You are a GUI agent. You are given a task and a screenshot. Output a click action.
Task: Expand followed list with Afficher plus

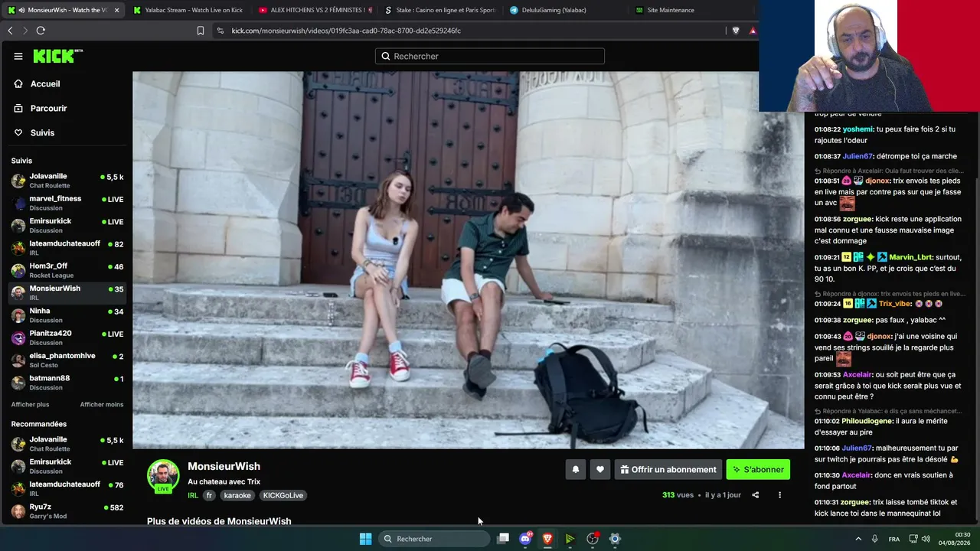[x=30, y=405]
